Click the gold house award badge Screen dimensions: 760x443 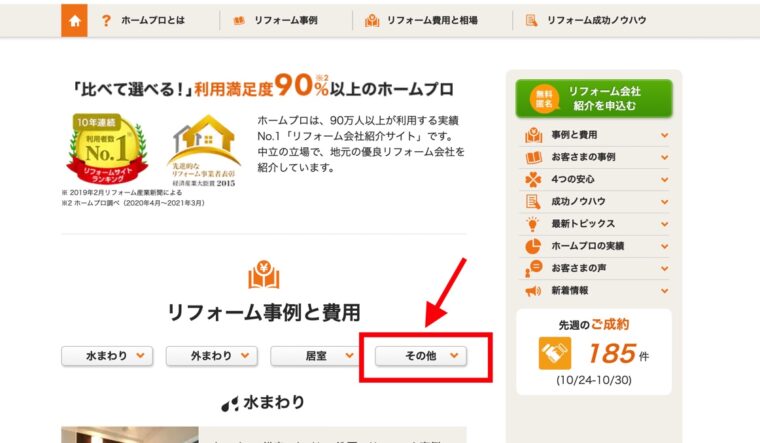[x=204, y=151]
